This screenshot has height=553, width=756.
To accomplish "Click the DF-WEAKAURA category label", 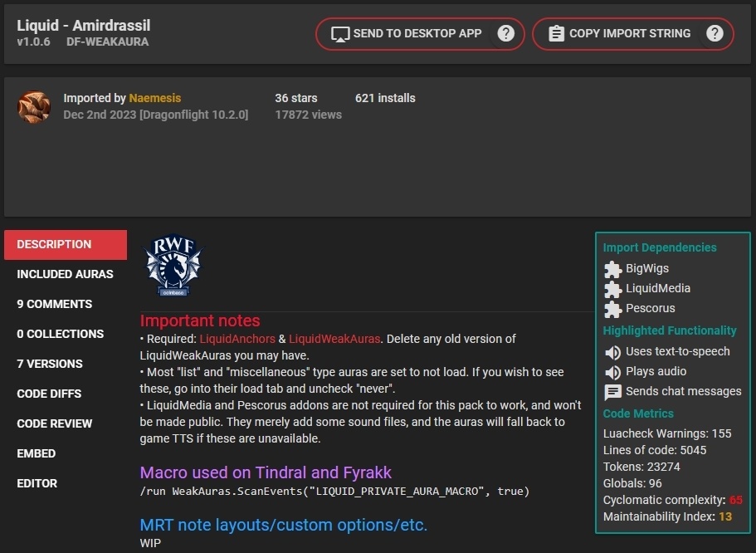I will (x=108, y=42).
